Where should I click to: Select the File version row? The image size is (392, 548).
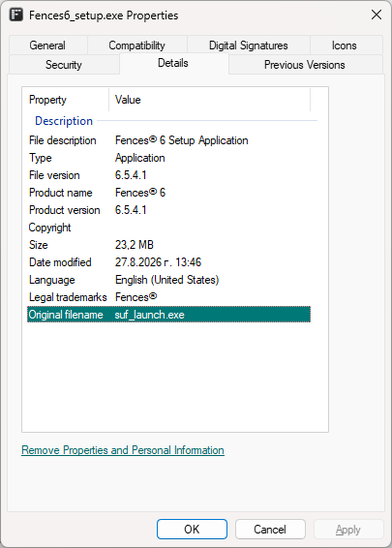[168, 175]
